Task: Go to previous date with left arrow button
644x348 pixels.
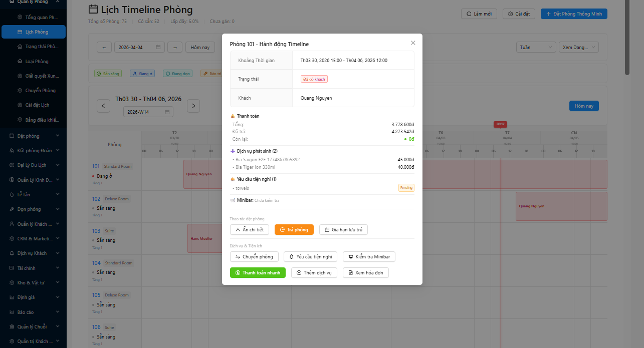Action: click(x=104, y=47)
